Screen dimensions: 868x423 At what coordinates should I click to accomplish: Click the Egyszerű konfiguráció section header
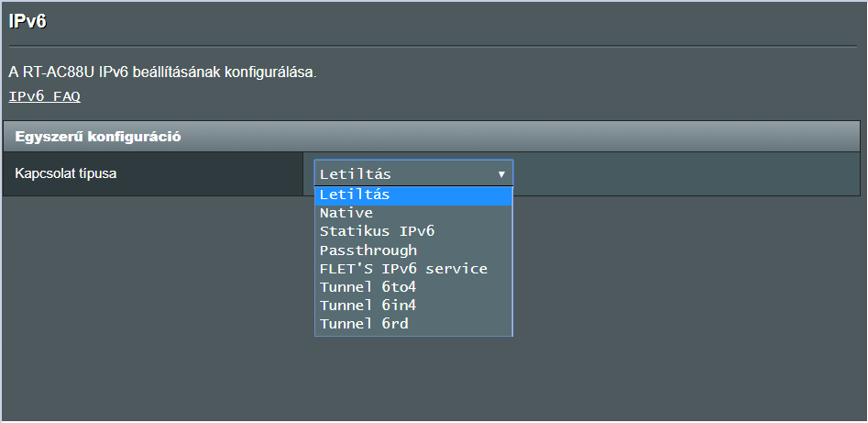click(x=97, y=137)
